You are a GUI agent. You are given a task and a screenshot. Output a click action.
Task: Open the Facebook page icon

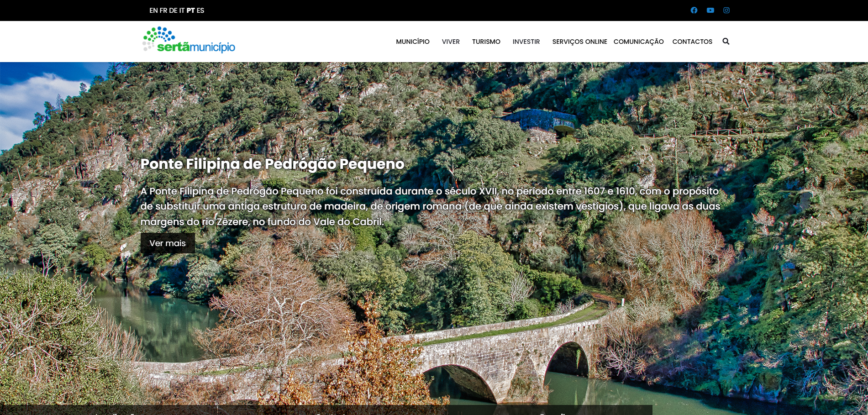[694, 11]
